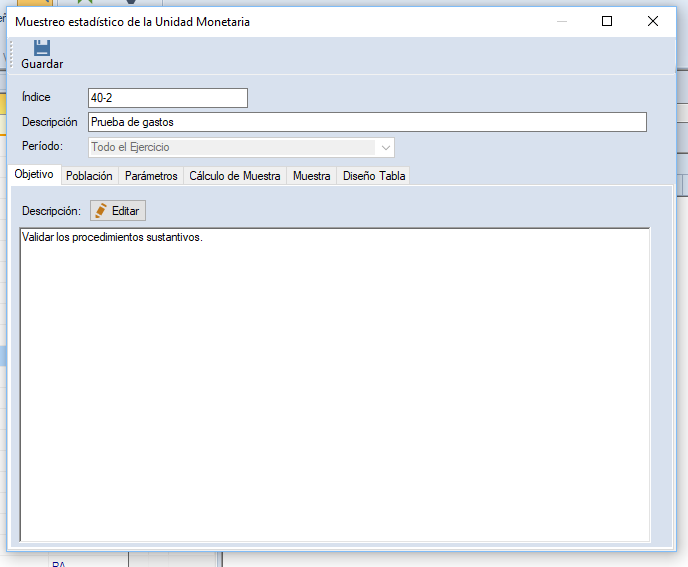Click the pencil icon on Editar button

(x=102, y=211)
